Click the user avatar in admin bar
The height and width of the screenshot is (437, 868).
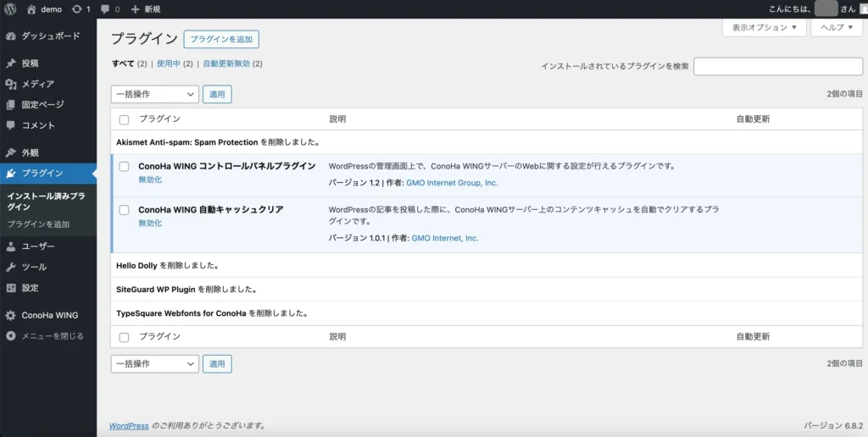[864, 9]
